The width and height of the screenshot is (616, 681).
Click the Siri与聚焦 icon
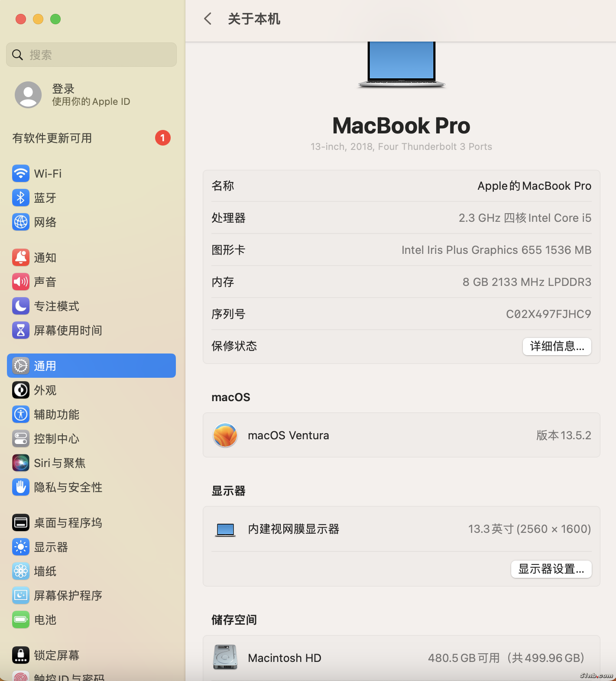tap(21, 463)
